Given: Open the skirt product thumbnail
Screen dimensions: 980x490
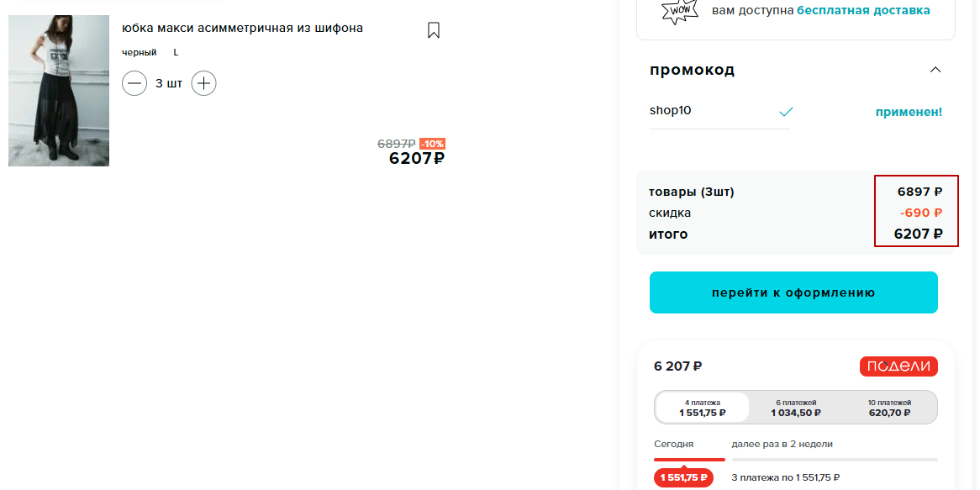Looking at the screenshot, I should pyautogui.click(x=59, y=91).
